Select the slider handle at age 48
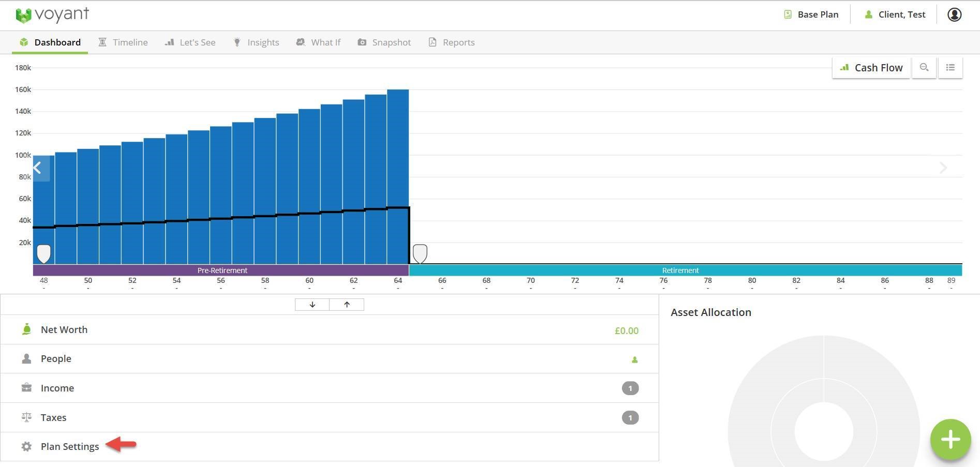This screenshot has width=980, height=467. (x=44, y=254)
